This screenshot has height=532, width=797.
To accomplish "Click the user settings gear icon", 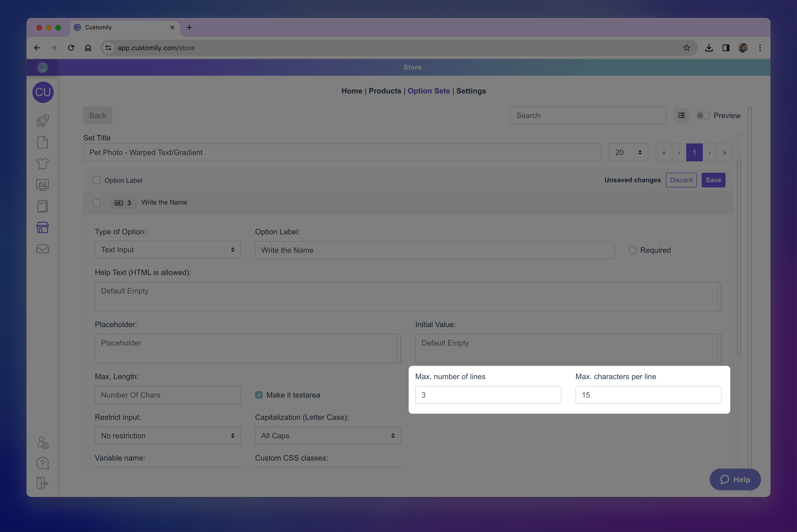I will pyautogui.click(x=43, y=443).
